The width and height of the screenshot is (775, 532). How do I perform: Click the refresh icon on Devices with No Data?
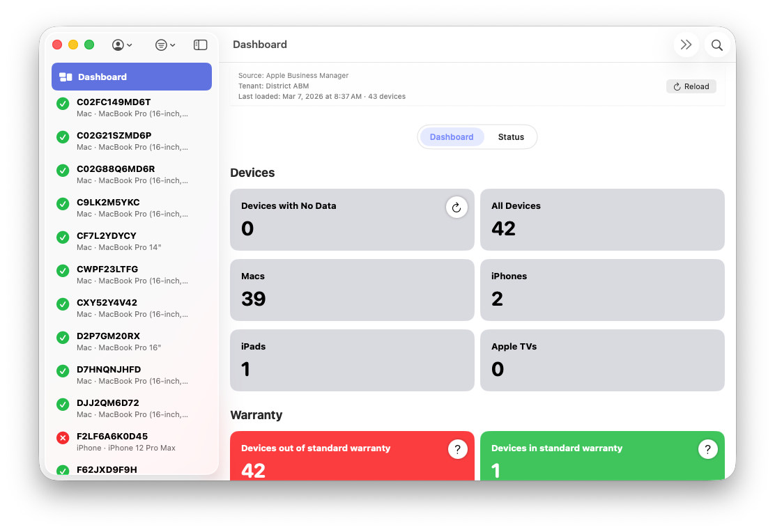point(456,207)
